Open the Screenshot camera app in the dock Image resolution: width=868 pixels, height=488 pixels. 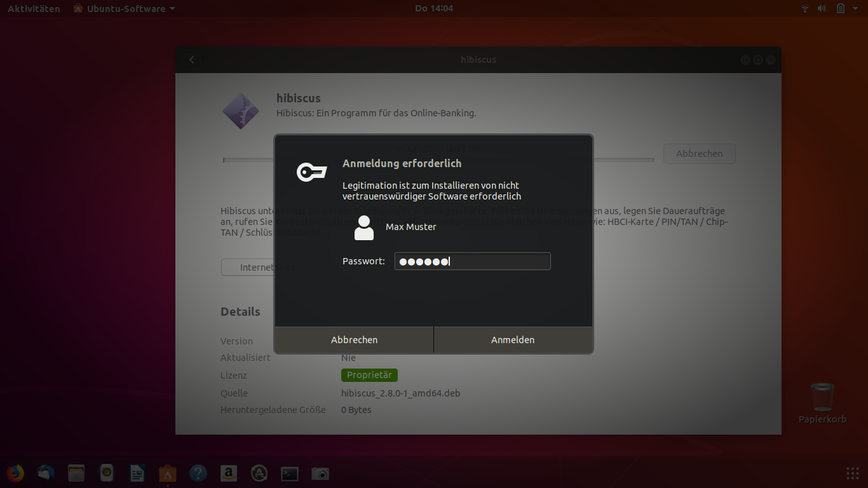click(x=320, y=473)
